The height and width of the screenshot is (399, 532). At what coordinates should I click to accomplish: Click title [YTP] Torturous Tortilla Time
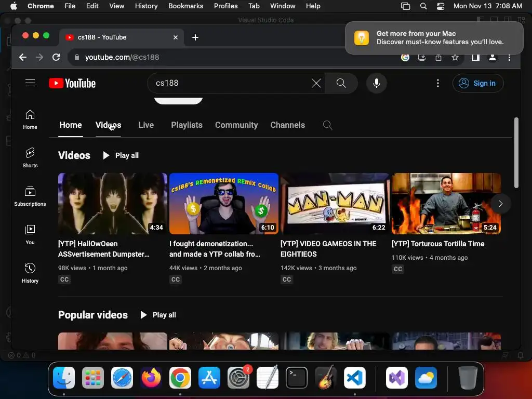point(438,244)
